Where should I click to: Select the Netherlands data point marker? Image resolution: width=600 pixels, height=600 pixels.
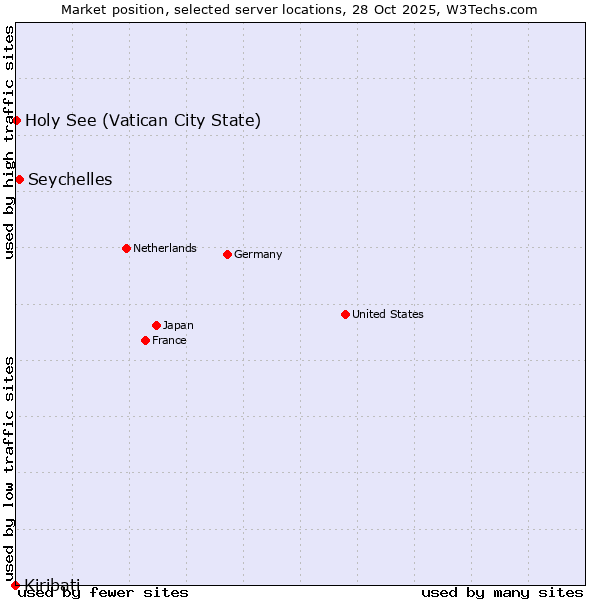pos(126,248)
